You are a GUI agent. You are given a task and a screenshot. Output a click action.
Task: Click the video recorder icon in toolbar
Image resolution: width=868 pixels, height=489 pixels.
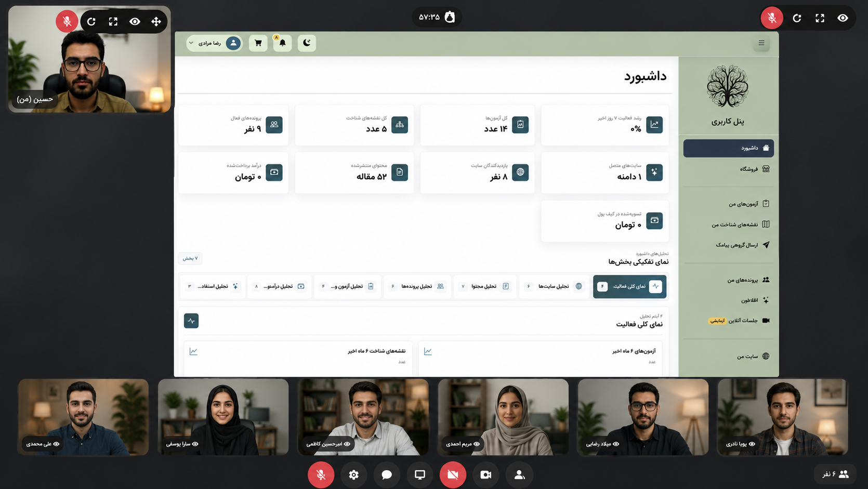pyautogui.click(x=486, y=475)
